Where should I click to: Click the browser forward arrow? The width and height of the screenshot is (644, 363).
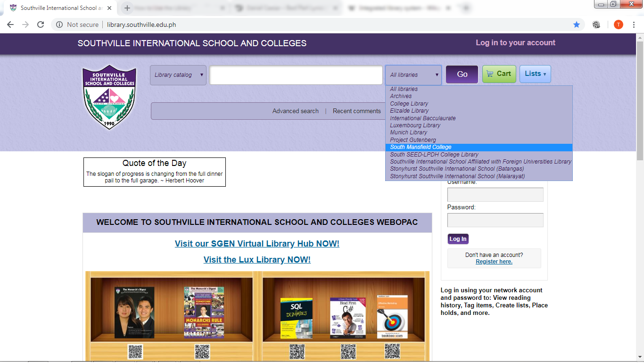click(x=25, y=25)
